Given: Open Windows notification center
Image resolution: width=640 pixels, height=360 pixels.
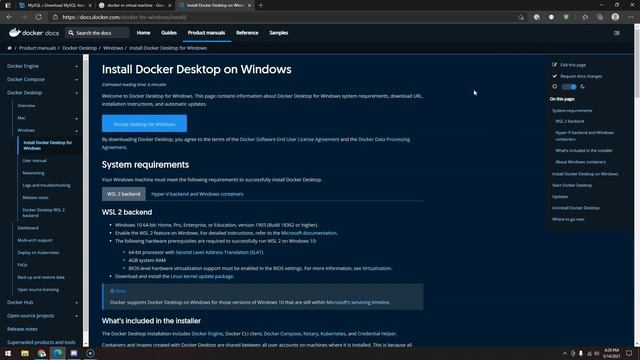Looking at the screenshot, I should pos(629,353).
